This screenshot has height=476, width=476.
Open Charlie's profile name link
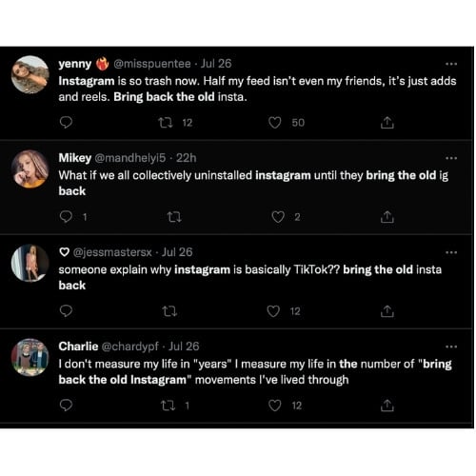click(x=78, y=347)
